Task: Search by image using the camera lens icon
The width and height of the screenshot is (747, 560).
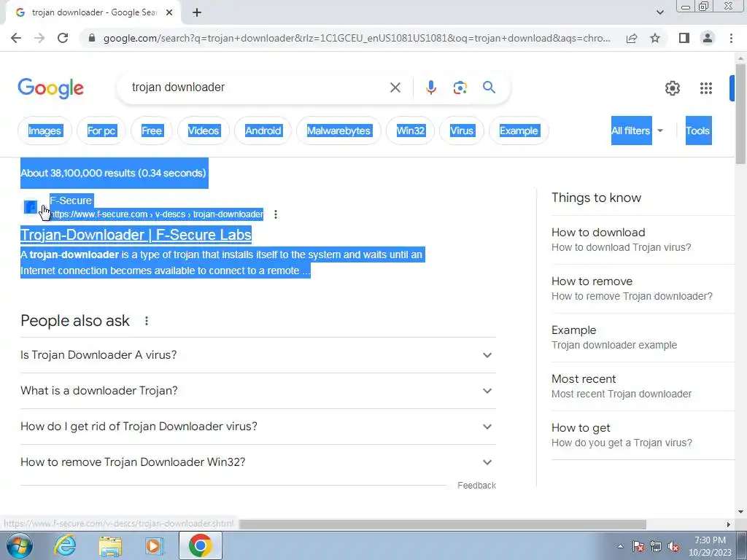Action: [460, 87]
